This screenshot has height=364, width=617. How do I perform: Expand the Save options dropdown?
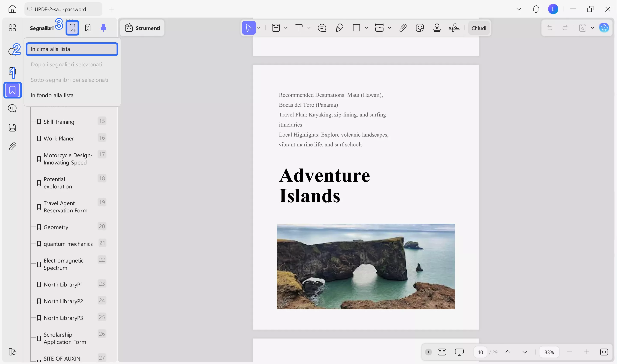pyautogui.click(x=593, y=28)
